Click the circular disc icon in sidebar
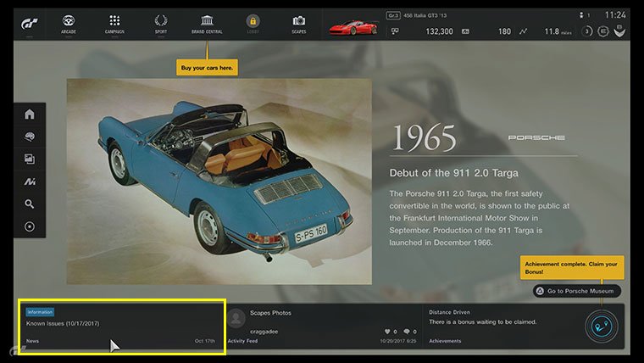 (x=30, y=226)
